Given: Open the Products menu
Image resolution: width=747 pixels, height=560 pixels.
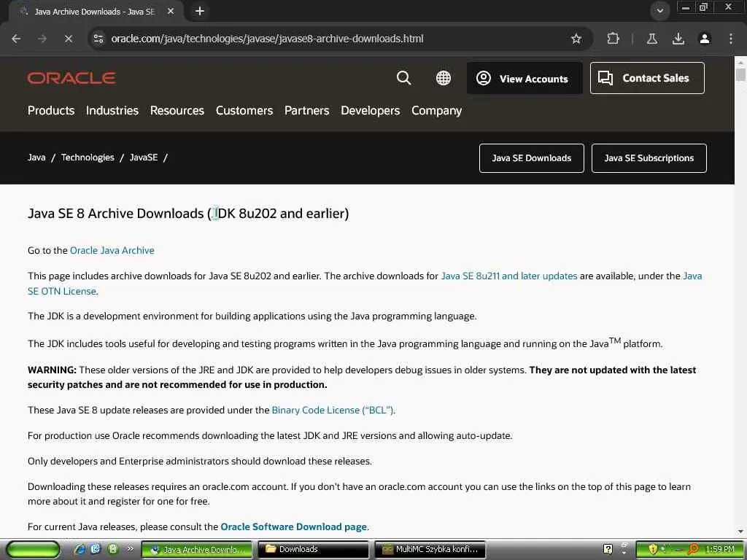Looking at the screenshot, I should [x=51, y=111].
